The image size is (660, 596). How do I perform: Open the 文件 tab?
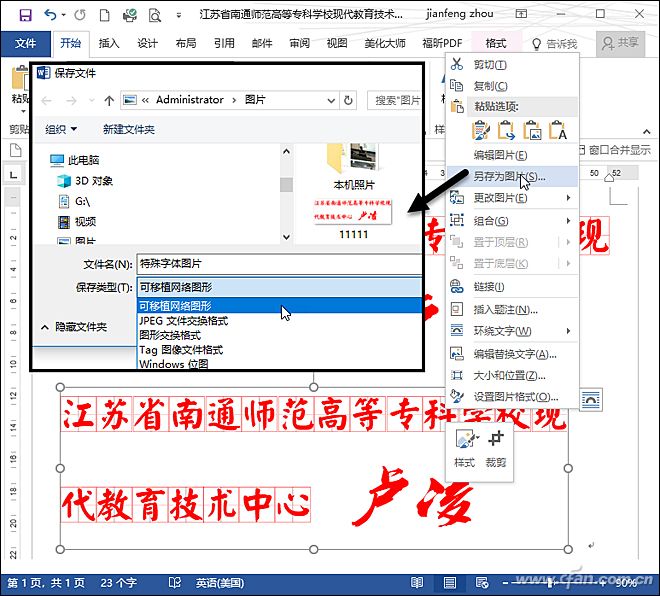(26, 43)
